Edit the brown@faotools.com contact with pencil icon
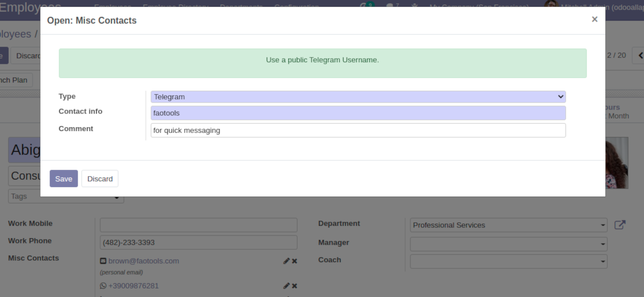This screenshot has height=297, width=644. point(287,261)
